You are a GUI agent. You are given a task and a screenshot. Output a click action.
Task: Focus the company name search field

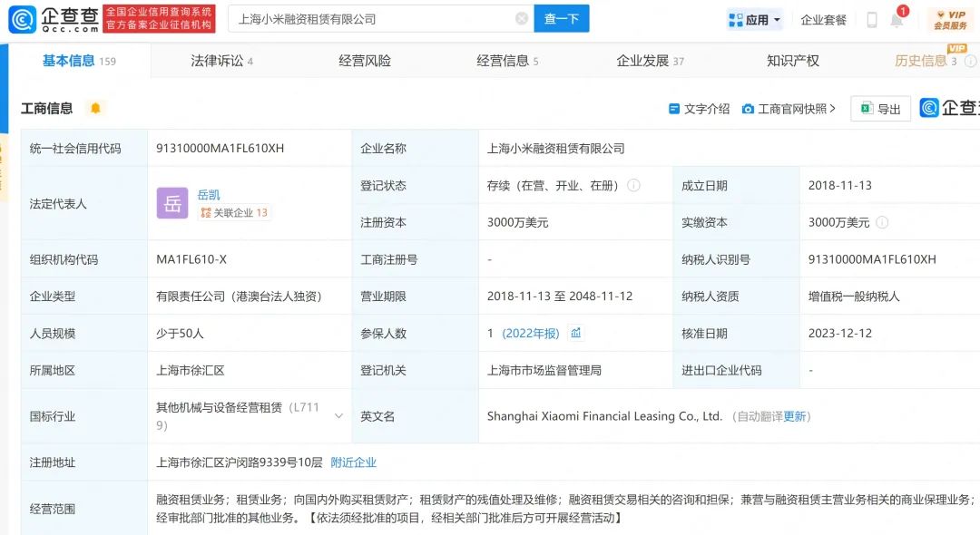(x=372, y=19)
